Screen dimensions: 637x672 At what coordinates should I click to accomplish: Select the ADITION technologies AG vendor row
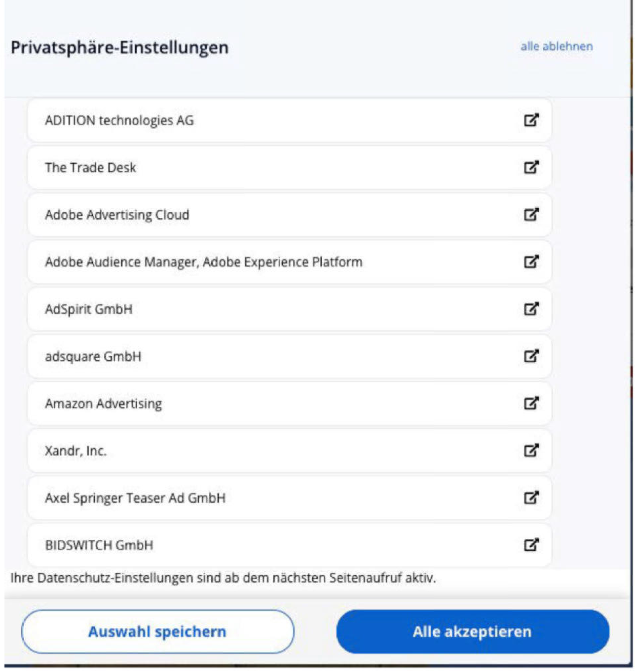coord(289,120)
